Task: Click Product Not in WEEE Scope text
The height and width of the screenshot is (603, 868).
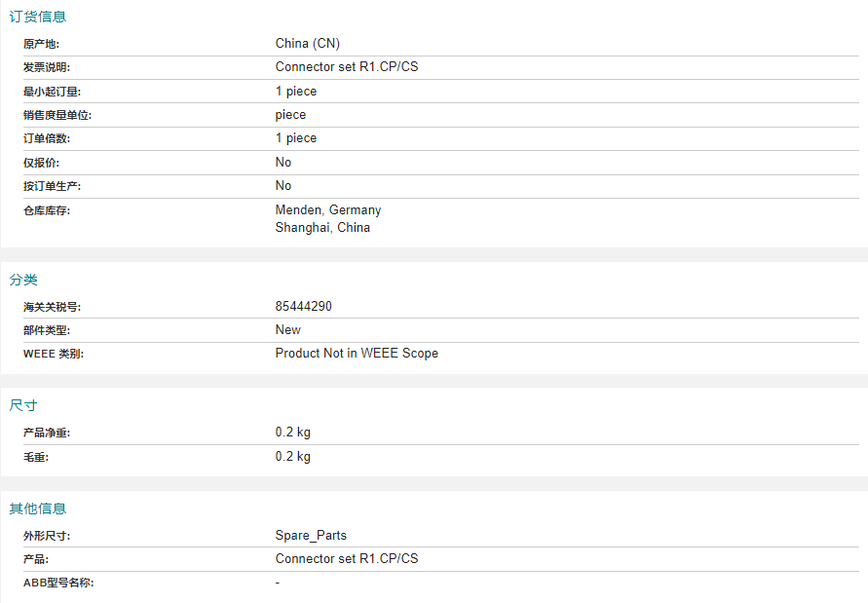Action: pyautogui.click(x=357, y=354)
